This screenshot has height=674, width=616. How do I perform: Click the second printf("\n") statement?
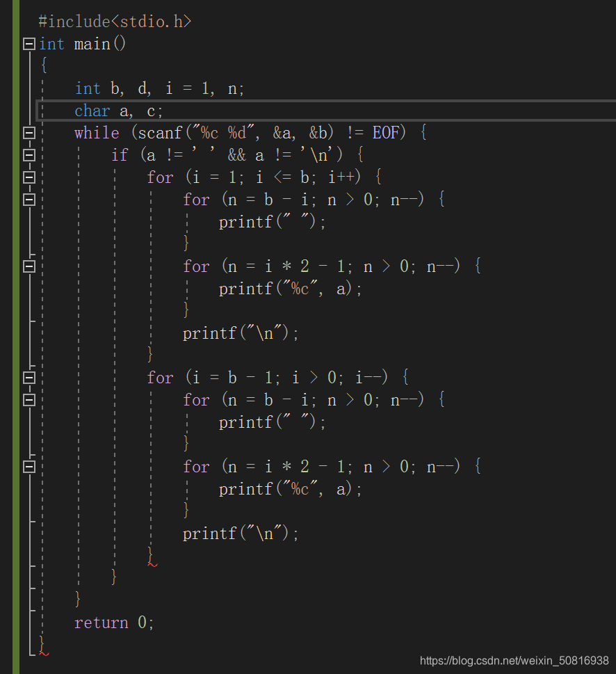[241, 534]
